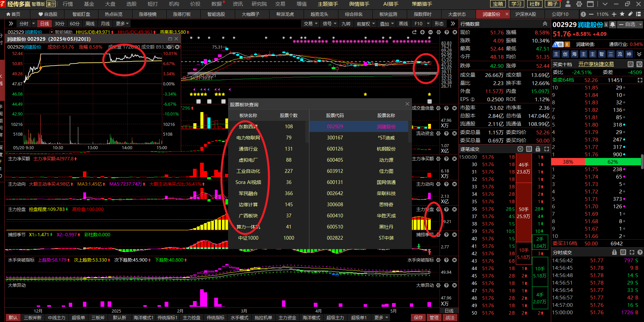Open the 智能辅助 dropdown circle

tap(52, 32)
